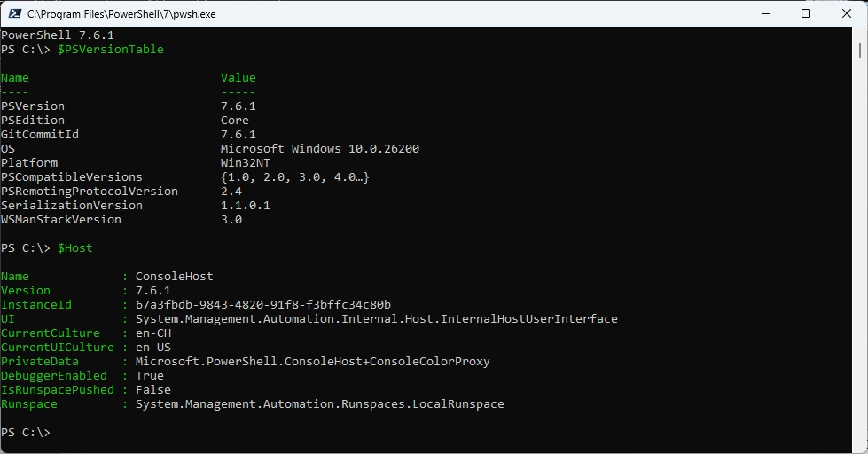The height and width of the screenshot is (454, 868).
Task: Click the $Host command text
Action: (74, 248)
